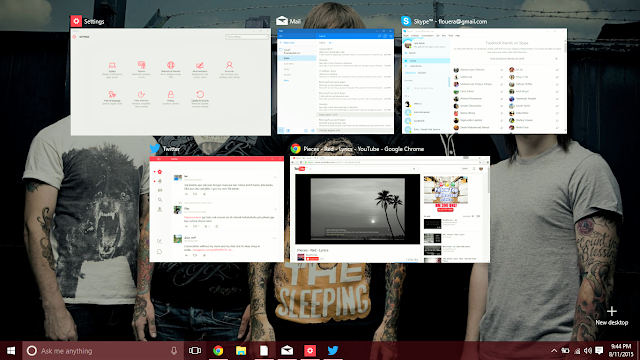Open the red Settings taskbar icon

pos(310,351)
